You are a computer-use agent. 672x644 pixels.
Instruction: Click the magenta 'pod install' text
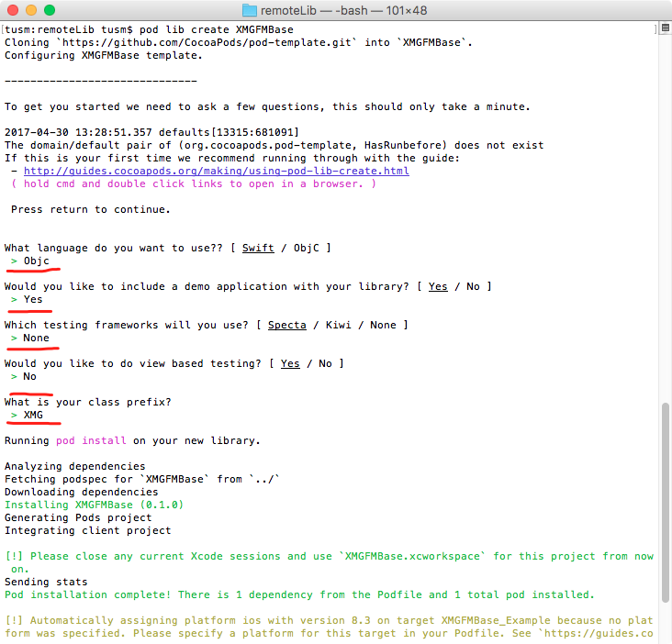click(91, 440)
